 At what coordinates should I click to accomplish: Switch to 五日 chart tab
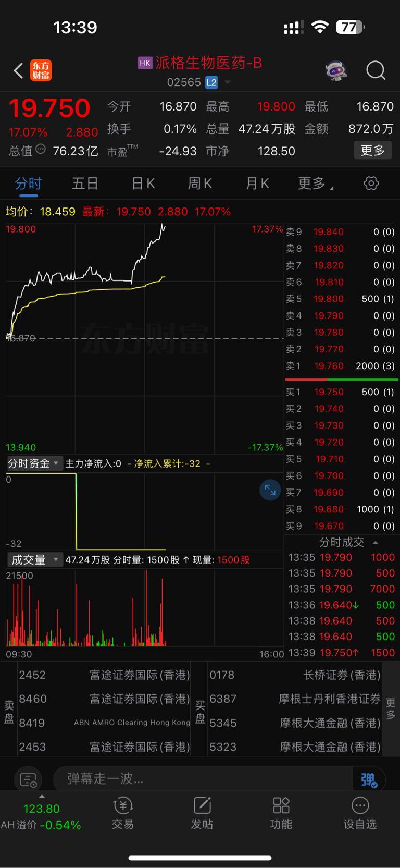tap(85, 184)
